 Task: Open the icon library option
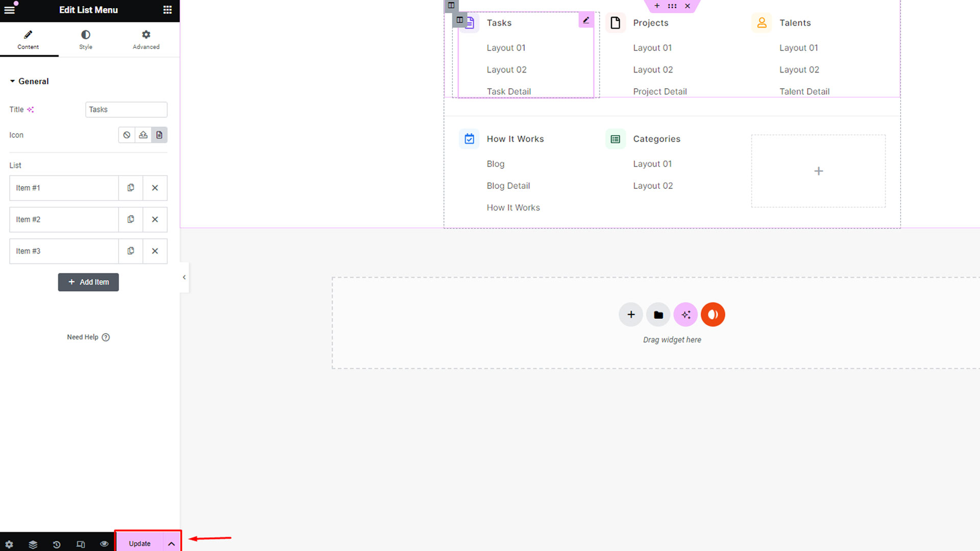point(159,135)
